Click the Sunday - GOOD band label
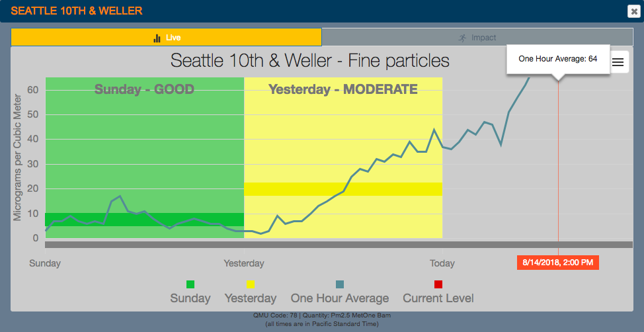Viewport: 644px width, 332px height. (x=144, y=89)
